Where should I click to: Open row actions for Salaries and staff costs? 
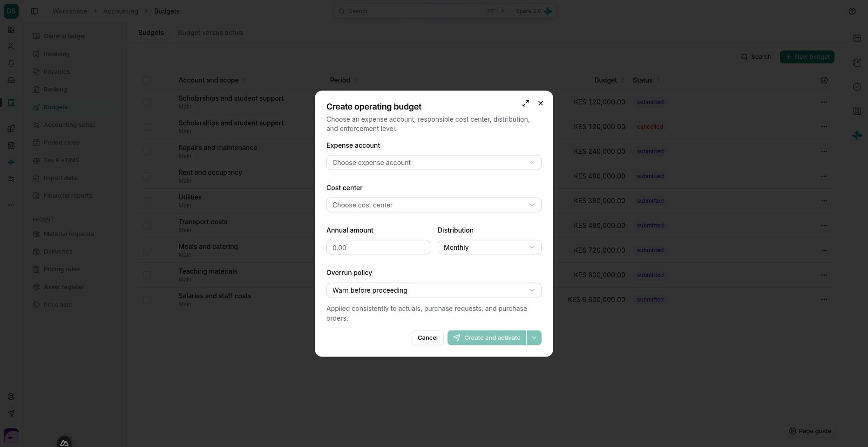[x=824, y=300]
